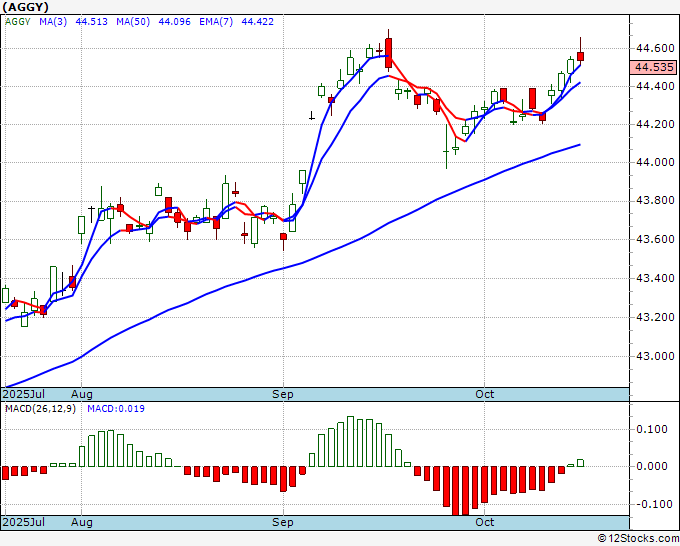Click the EMA(7) legend label
Screen dimensions: 680x546
(x=216, y=22)
